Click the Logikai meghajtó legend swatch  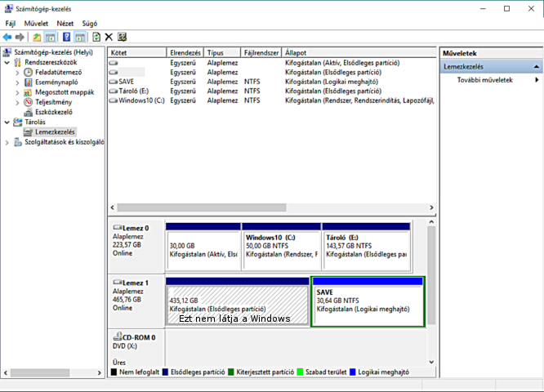tap(353, 372)
